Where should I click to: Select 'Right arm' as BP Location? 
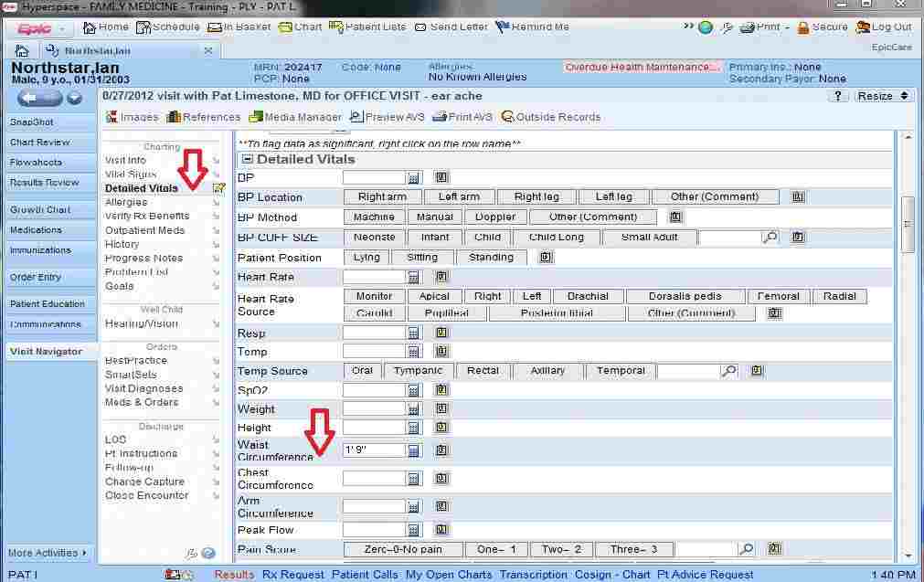click(x=381, y=196)
